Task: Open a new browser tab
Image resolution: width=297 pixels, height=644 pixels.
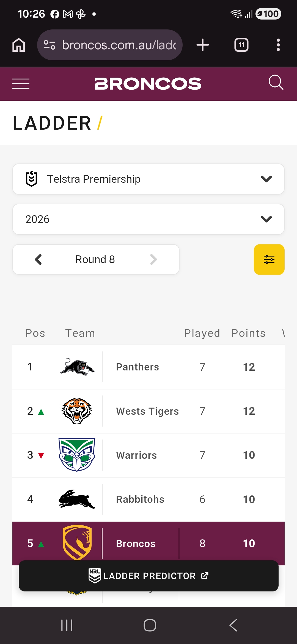Action: 203,45
